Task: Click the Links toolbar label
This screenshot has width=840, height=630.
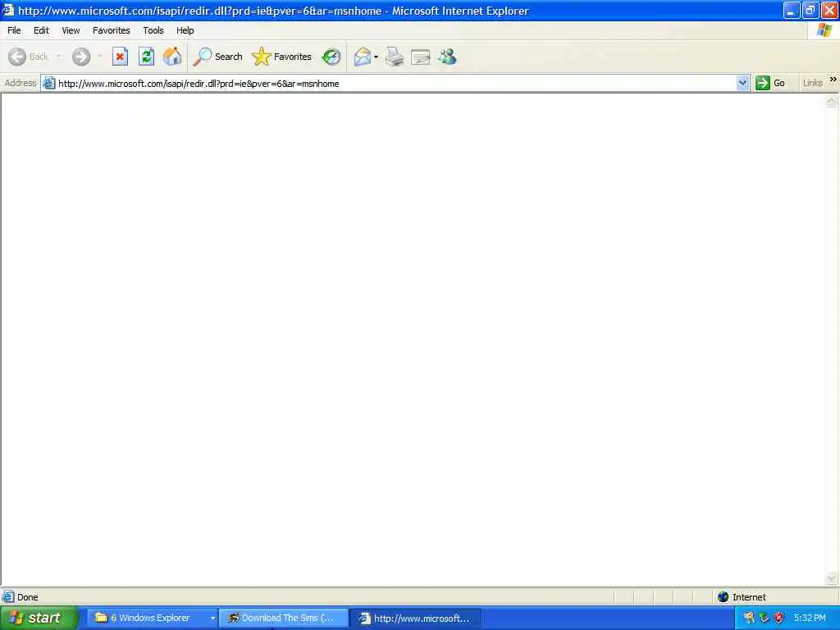Action: coord(812,83)
